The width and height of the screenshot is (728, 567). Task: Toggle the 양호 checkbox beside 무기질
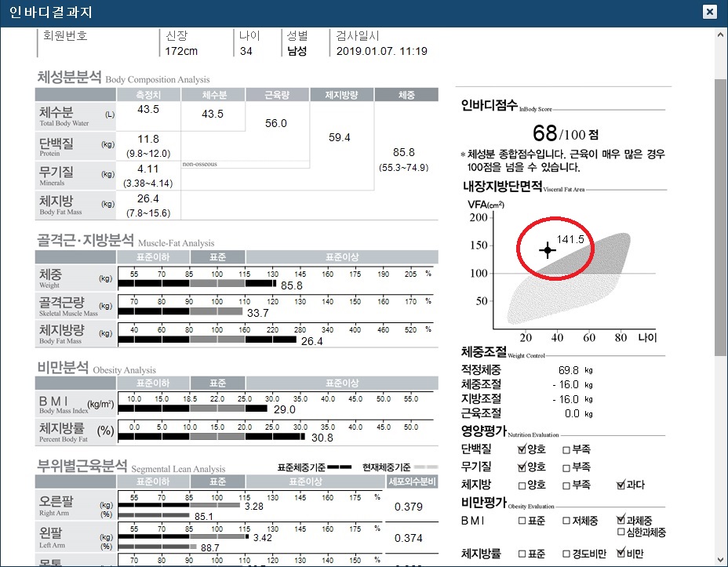click(521, 467)
